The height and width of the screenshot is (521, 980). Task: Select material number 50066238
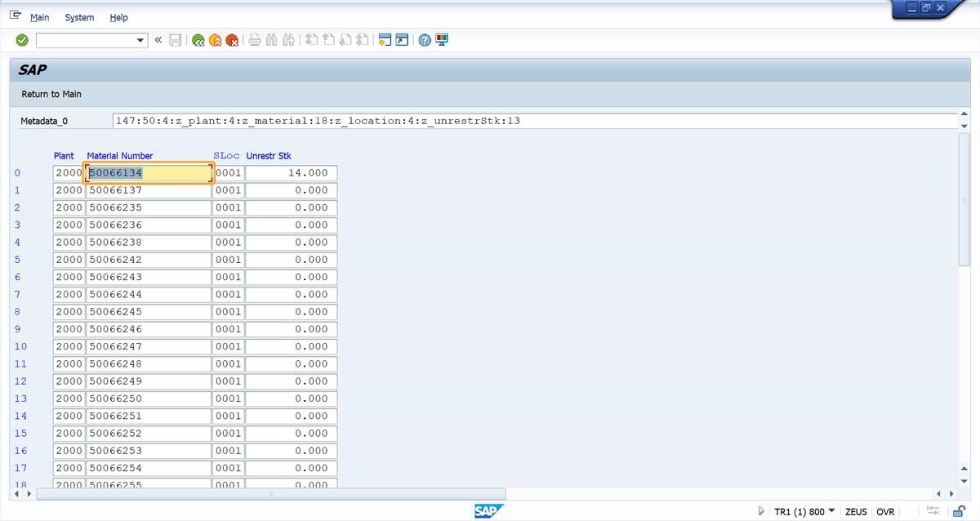pyautogui.click(x=149, y=243)
